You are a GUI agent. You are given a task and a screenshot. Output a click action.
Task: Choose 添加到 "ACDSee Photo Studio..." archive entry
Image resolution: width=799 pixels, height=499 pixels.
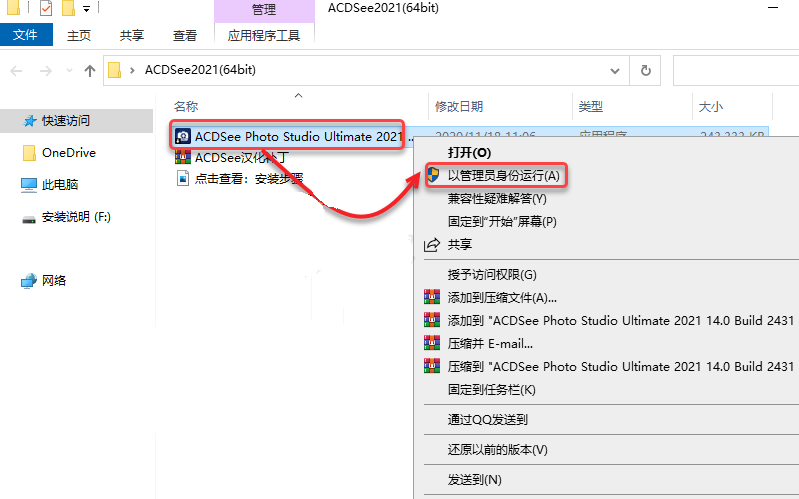click(621, 321)
